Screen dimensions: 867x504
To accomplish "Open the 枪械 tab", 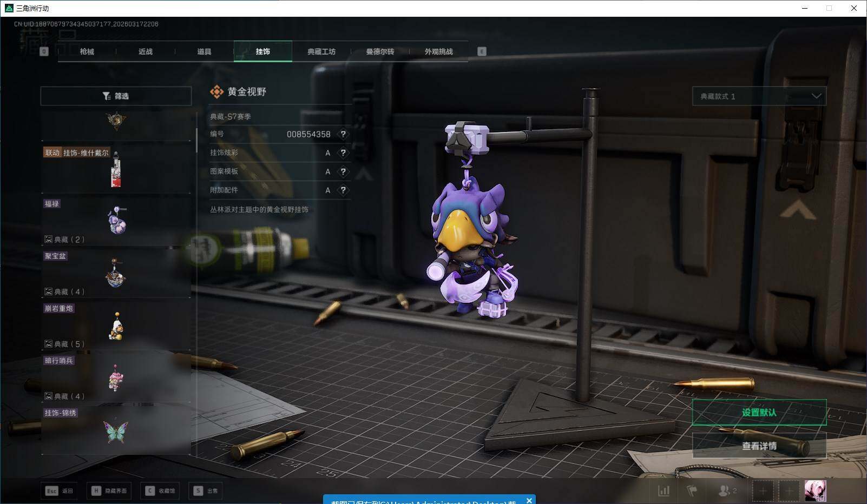I will click(87, 51).
